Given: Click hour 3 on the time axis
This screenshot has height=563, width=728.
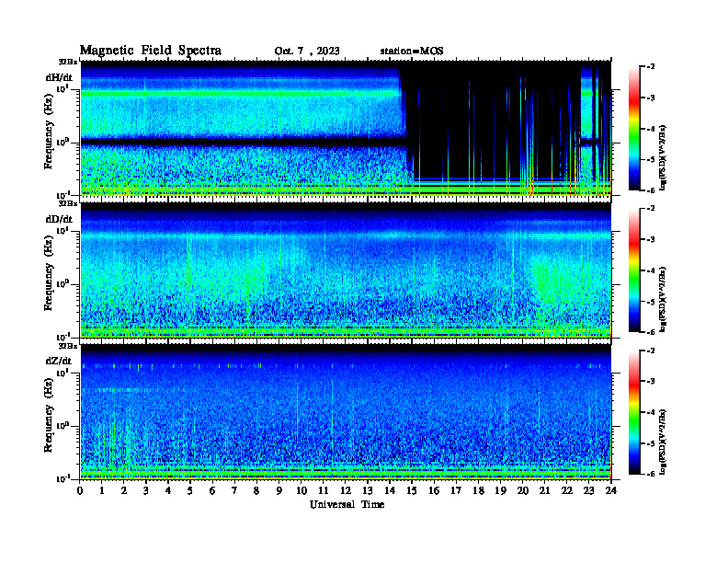Looking at the screenshot, I should [x=146, y=490].
